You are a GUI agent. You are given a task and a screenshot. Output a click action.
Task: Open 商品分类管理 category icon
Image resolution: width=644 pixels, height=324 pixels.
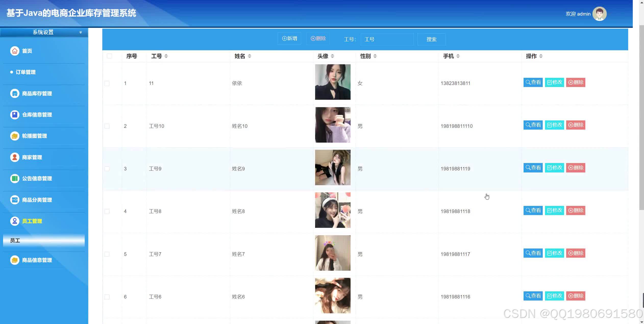pyautogui.click(x=15, y=200)
